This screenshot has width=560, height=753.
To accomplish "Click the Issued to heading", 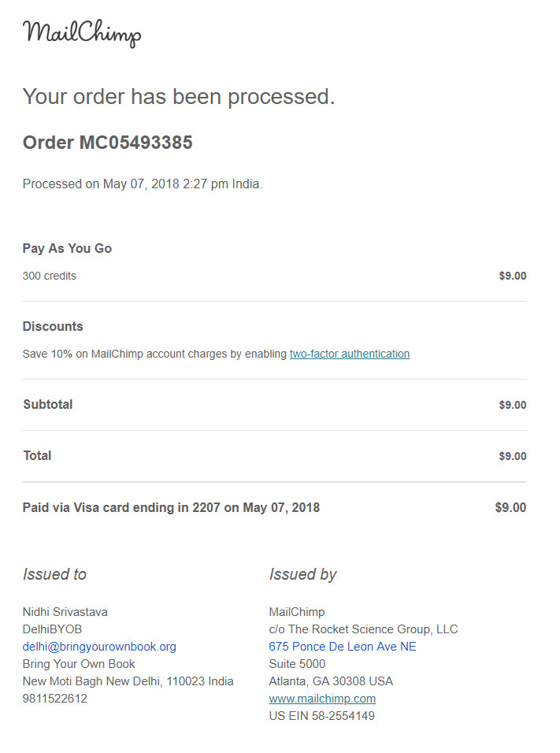I will [x=54, y=574].
